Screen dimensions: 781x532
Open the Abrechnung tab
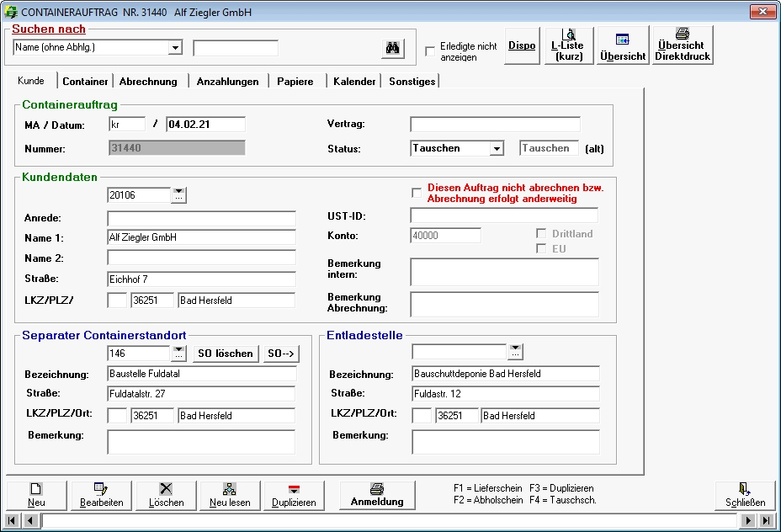pyautogui.click(x=148, y=82)
